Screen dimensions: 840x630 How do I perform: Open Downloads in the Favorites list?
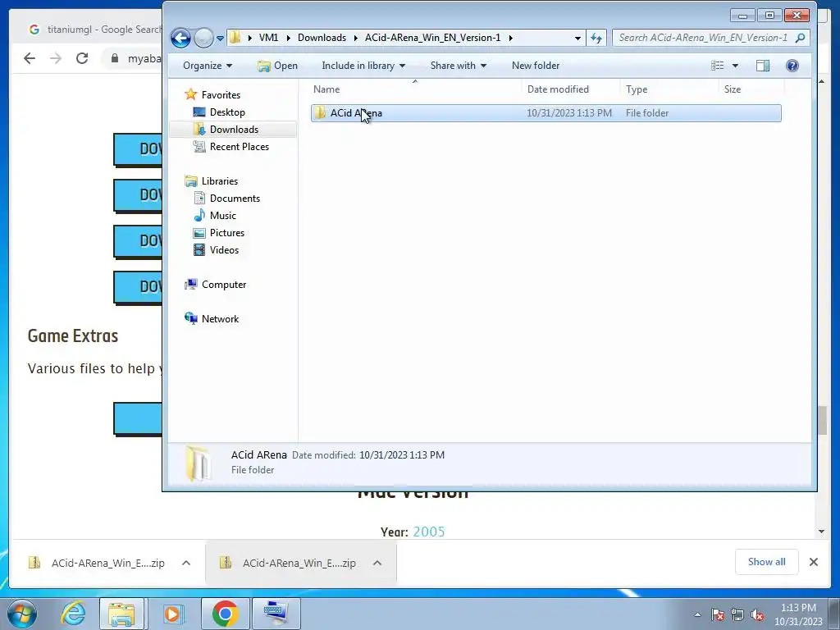pyautogui.click(x=234, y=129)
